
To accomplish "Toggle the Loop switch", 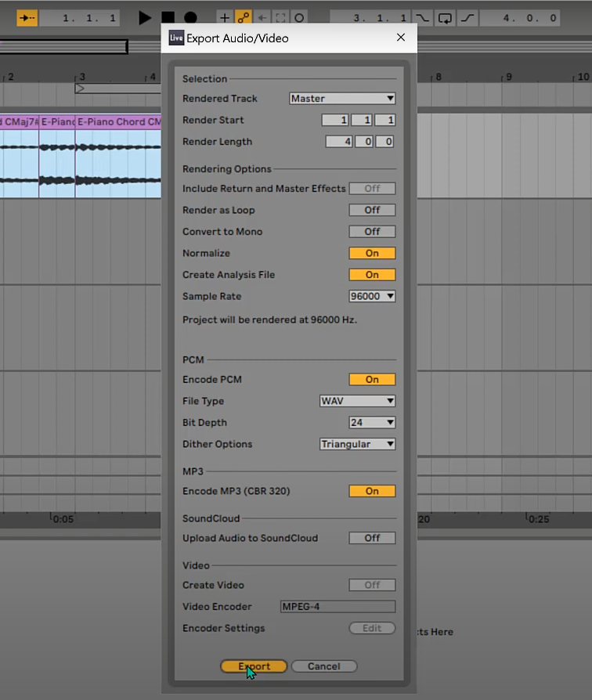I will pyautogui.click(x=445, y=18).
